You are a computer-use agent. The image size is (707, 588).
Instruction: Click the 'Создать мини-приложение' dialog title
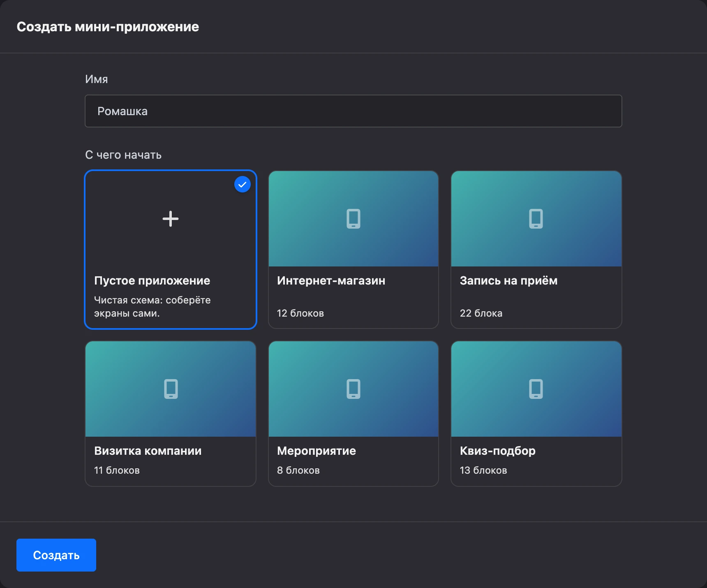(108, 27)
